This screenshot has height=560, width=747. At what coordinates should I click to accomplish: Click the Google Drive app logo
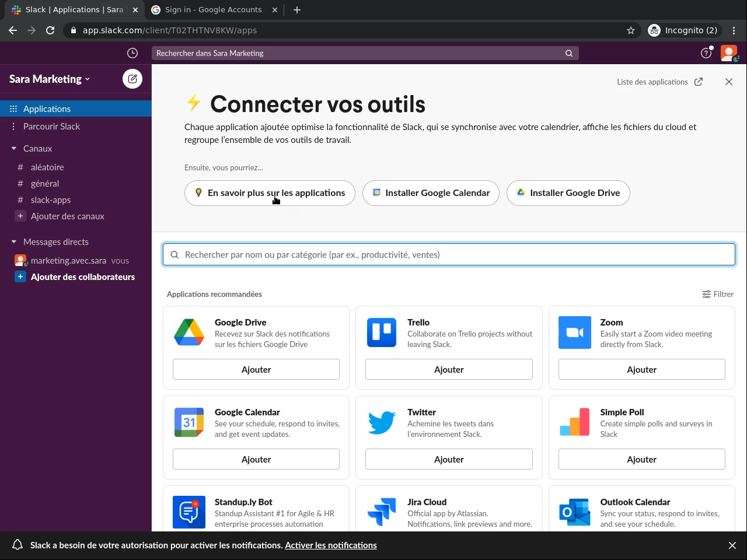[189, 332]
